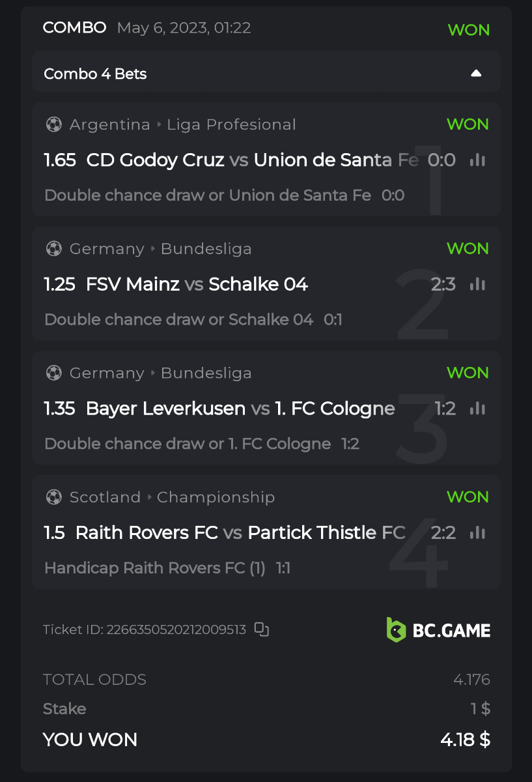Click the total odds value 4.176
532x782 pixels.
pos(471,680)
